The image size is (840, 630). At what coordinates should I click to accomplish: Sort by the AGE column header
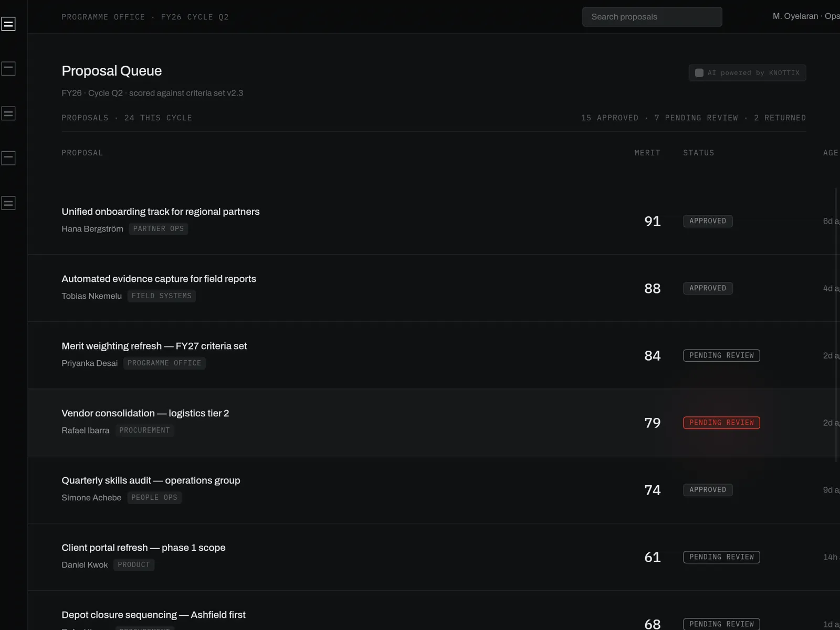pyautogui.click(x=831, y=153)
